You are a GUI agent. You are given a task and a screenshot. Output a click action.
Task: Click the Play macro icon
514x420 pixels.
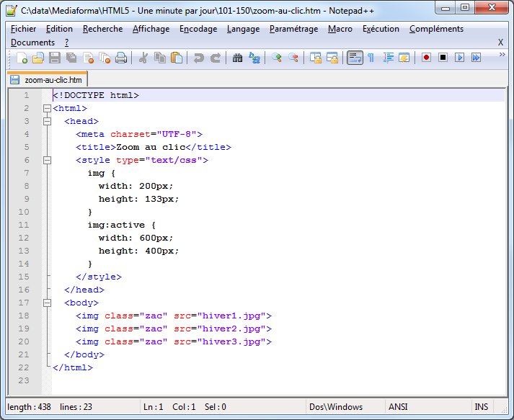(x=459, y=58)
